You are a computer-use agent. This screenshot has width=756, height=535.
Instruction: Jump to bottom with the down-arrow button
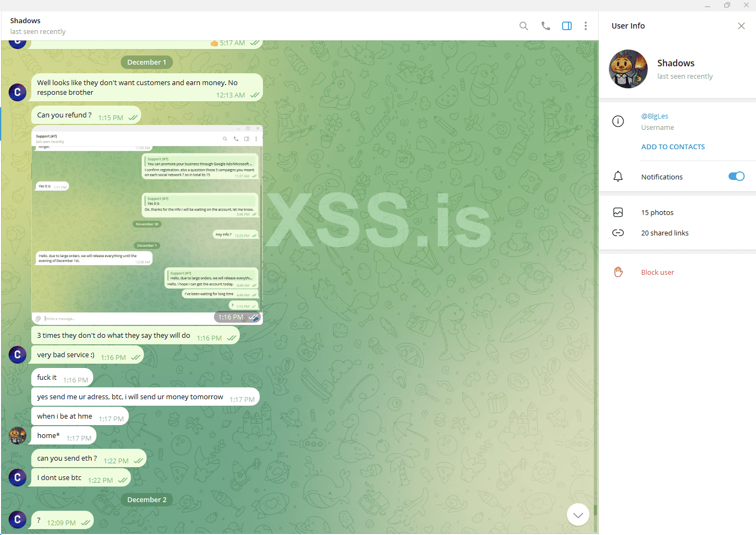click(578, 515)
